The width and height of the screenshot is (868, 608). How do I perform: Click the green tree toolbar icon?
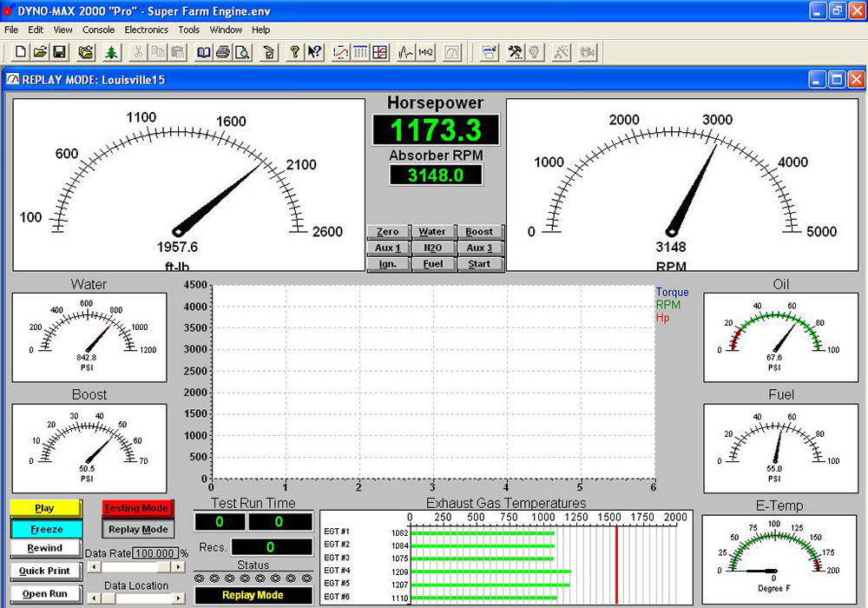112,53
